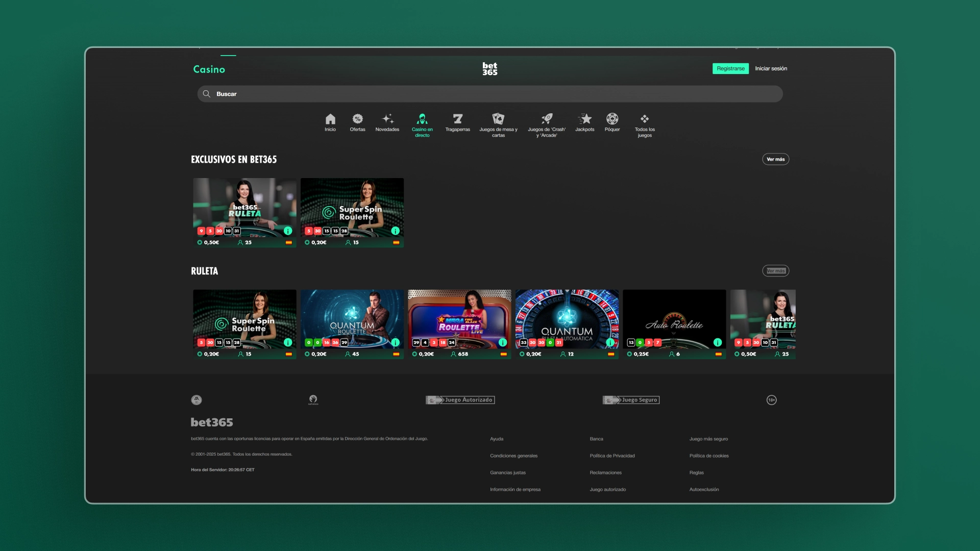Open Ganancias justas link
The width and height of the screenshot is (980, 551).
508,472
